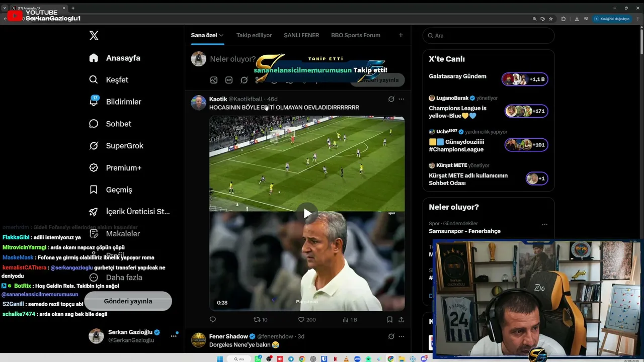The image size is (644, 362).
Task: Open Samsunspor - Fenerbahçe trend
Action: (464, 231)
